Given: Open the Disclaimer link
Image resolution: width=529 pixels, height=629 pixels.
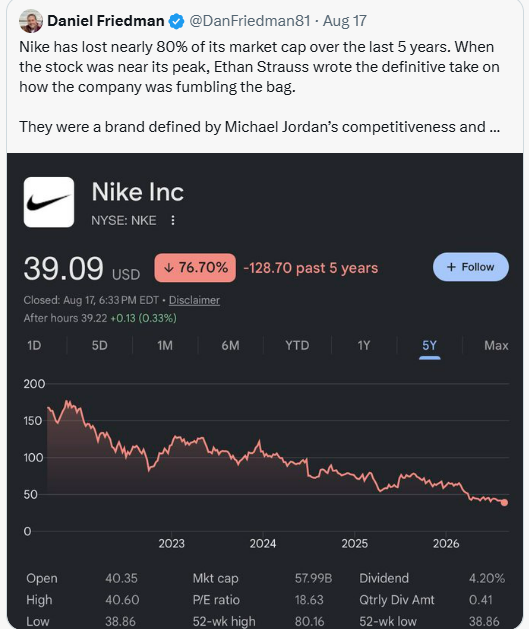Looking at the screenshot, I should point(194,300).
